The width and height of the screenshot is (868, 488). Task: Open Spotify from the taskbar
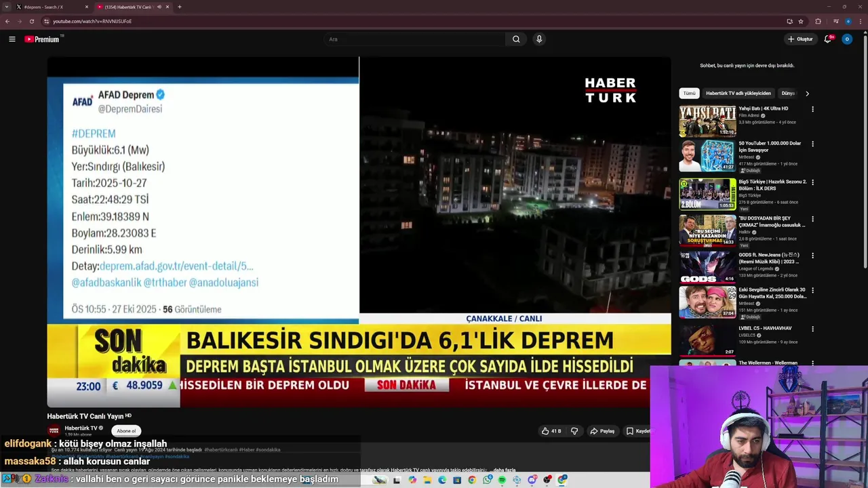[x=502, y=480]
